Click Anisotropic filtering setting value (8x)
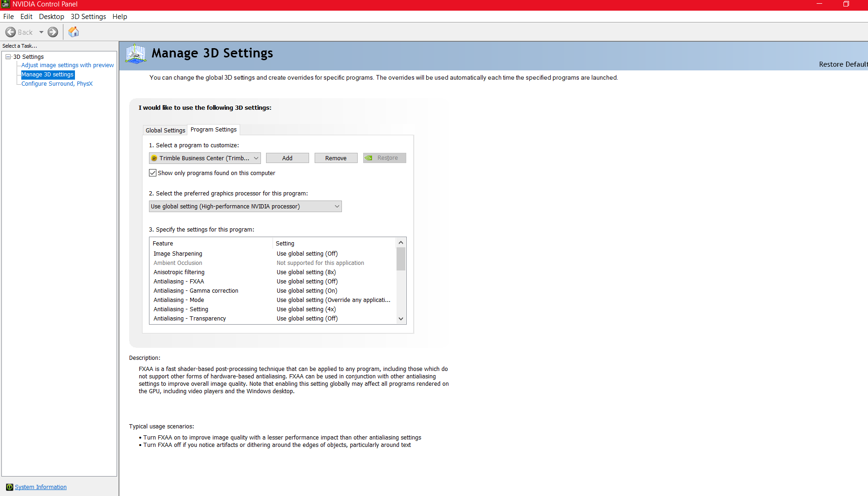868x496 pixels. coord(306,272)
